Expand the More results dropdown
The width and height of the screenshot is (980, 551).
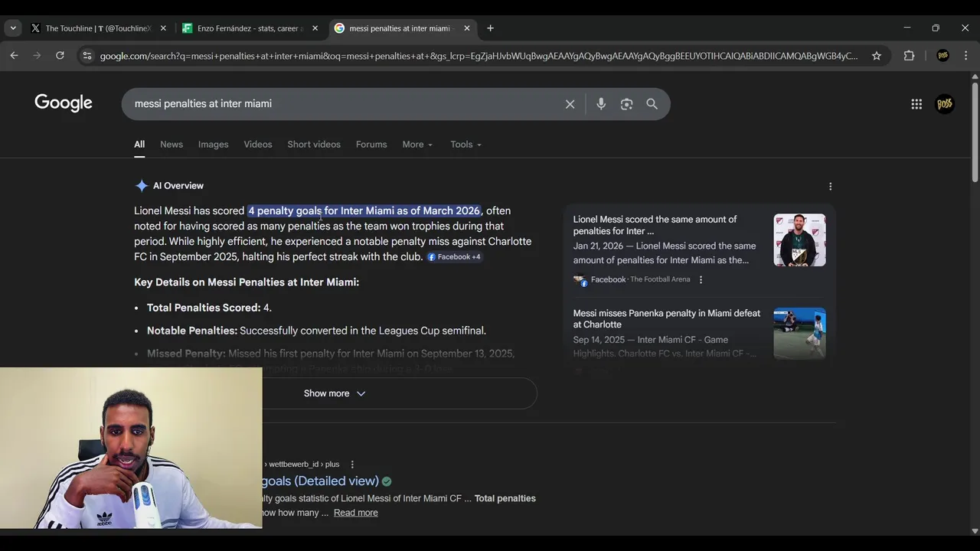[x=417, y=145]
